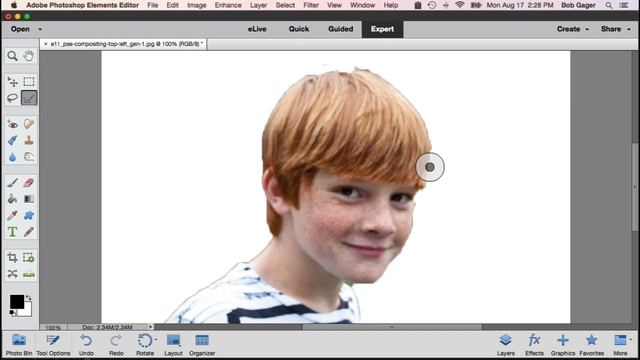Toggle the Effects panel

(x=534, y=345)
